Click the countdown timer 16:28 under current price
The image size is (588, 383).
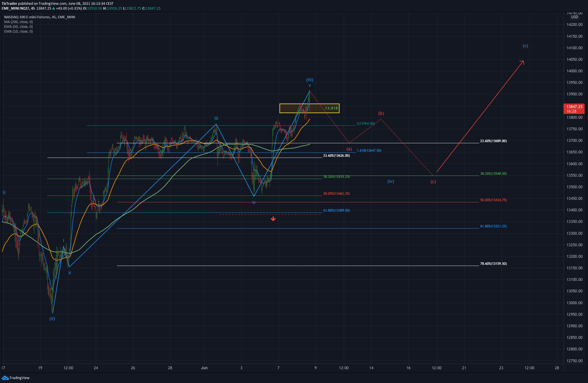571,111
